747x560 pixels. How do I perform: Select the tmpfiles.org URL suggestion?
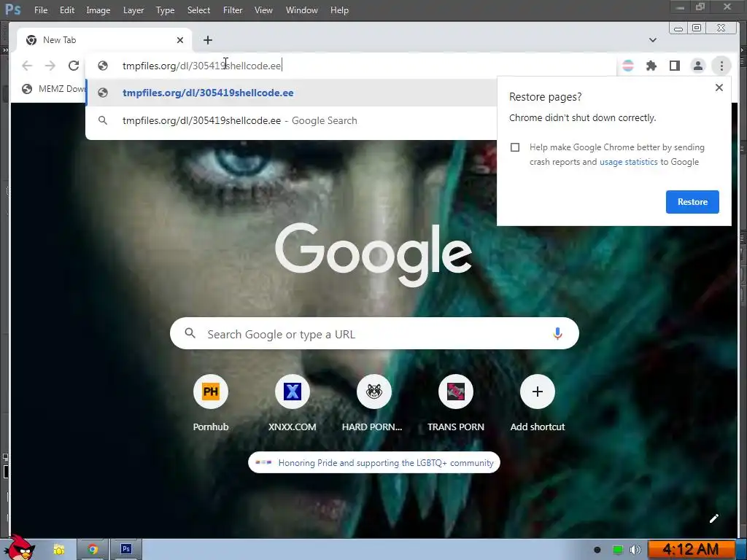292,93
